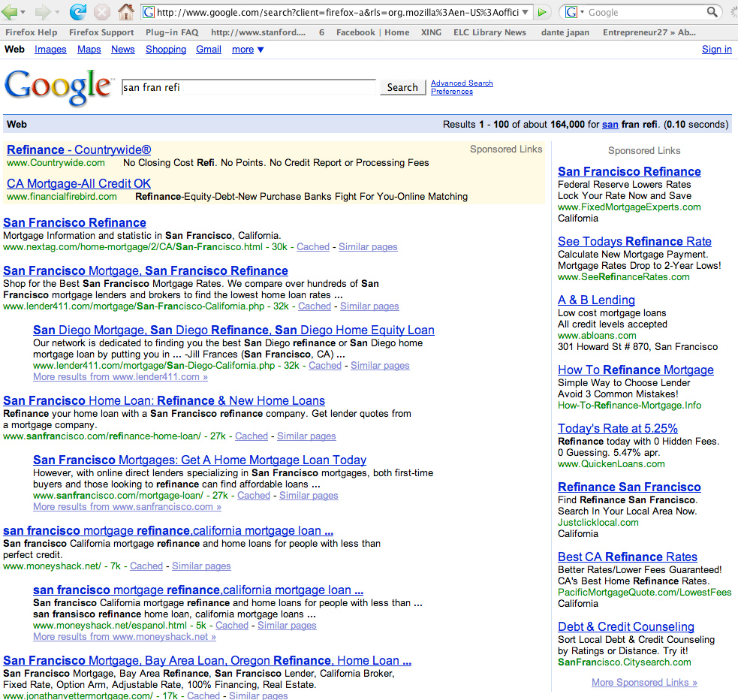The height and width of the screenshot is (700, 738).
Task: Open the XING bookmark
Action: tap(431, 32)
